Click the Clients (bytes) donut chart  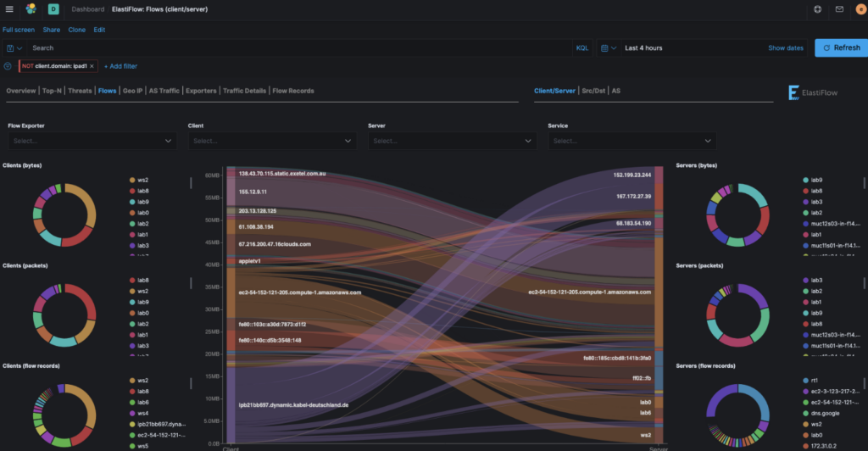point(64,214)
